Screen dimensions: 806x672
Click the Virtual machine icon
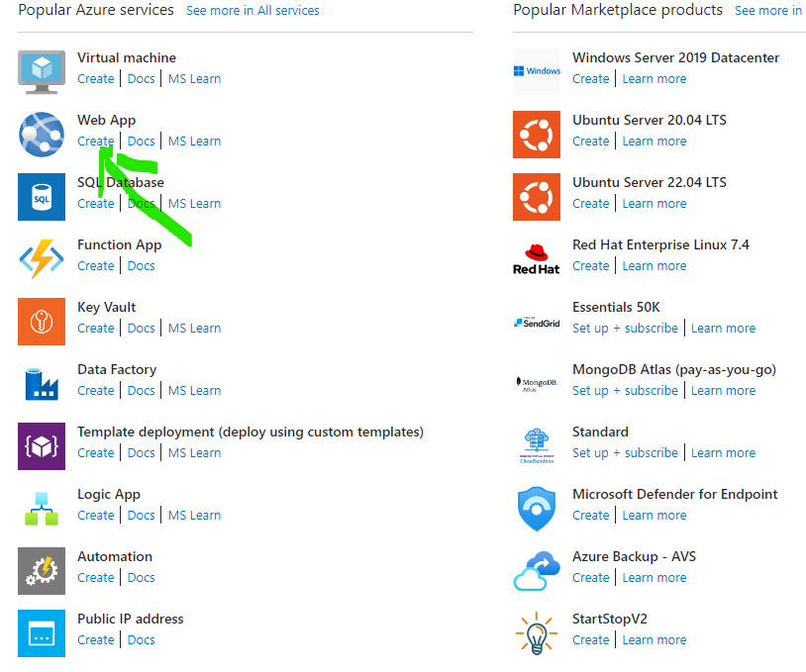tap(42, 72)
